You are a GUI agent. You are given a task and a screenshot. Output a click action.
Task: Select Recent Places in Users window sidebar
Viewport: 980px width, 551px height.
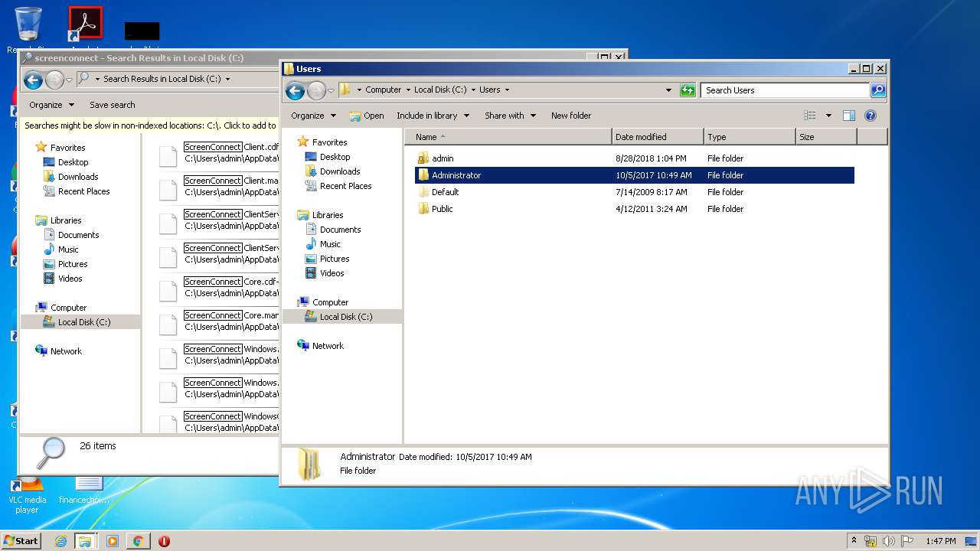pyautogui.click(x=345, y=186)
